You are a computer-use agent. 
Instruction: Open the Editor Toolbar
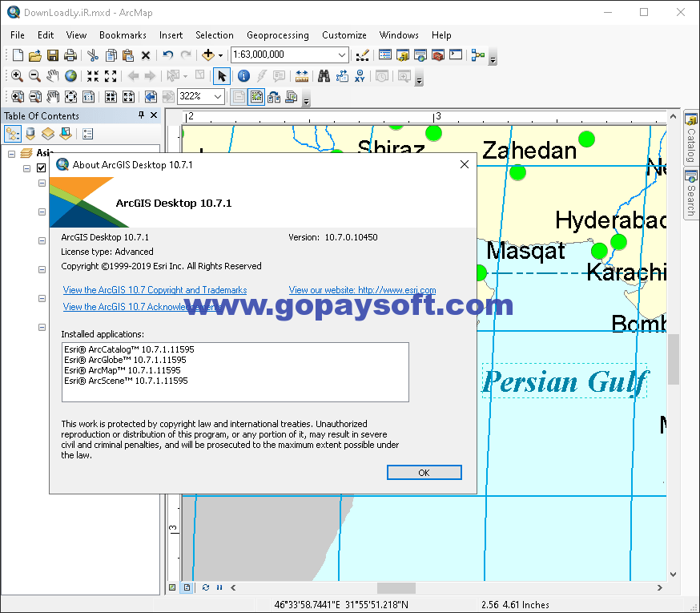tap(363, 55)
